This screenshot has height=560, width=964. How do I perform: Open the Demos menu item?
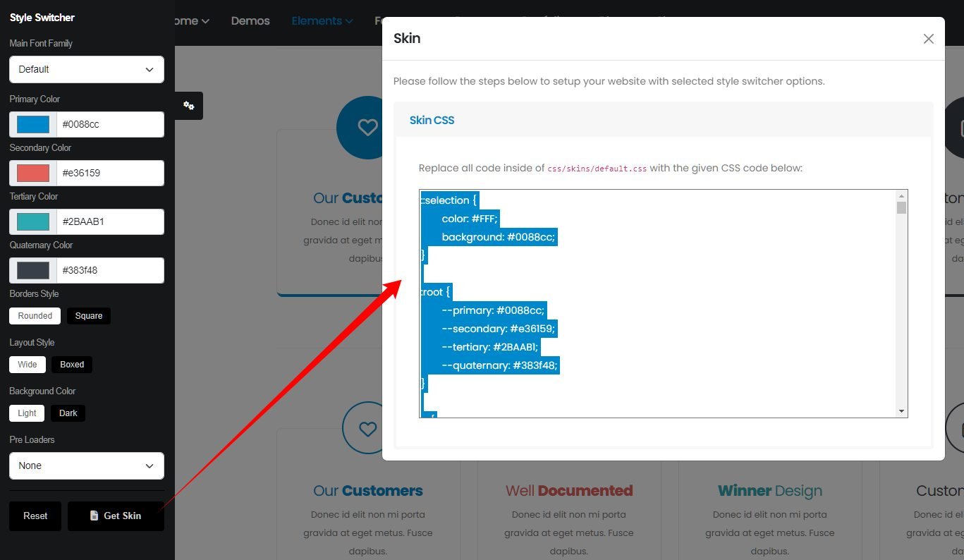point(250,21)
